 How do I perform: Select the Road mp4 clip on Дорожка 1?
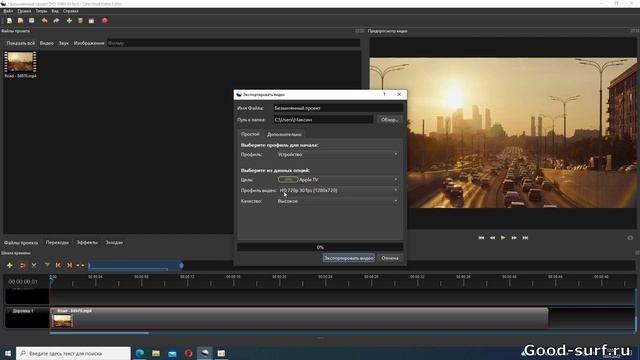tap(299, 318)
